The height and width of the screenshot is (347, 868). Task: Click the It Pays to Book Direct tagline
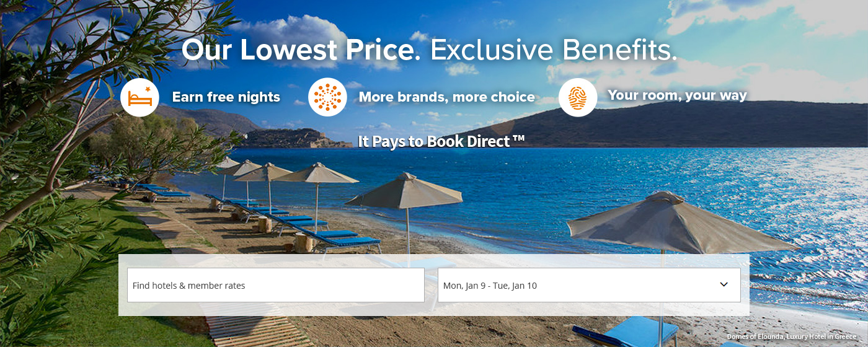click(441, 141)
